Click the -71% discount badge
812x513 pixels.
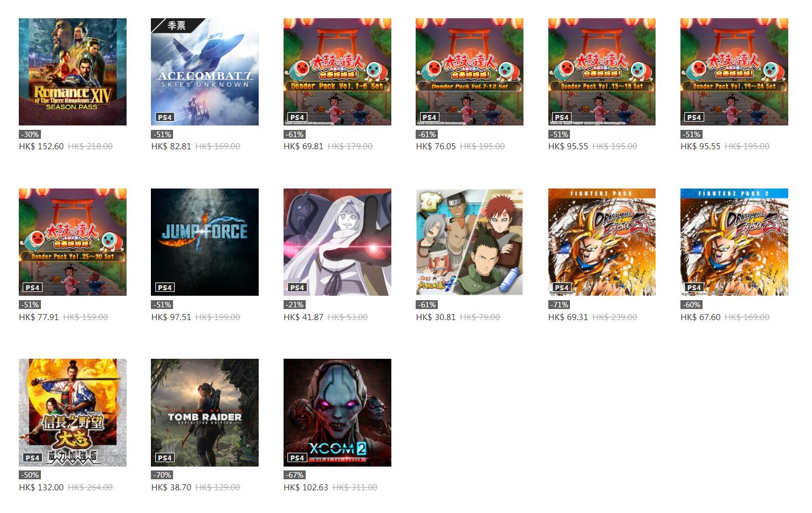[x=559, y=305]
